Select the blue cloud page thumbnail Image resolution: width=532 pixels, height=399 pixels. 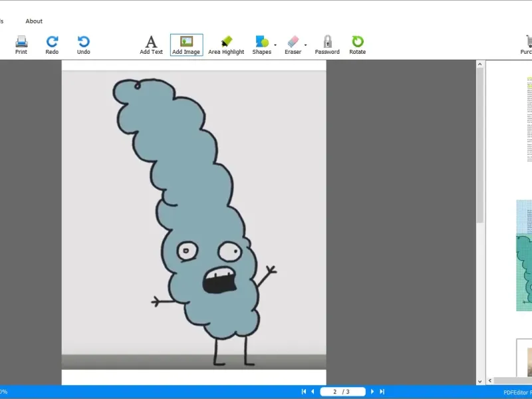(524, 255)
